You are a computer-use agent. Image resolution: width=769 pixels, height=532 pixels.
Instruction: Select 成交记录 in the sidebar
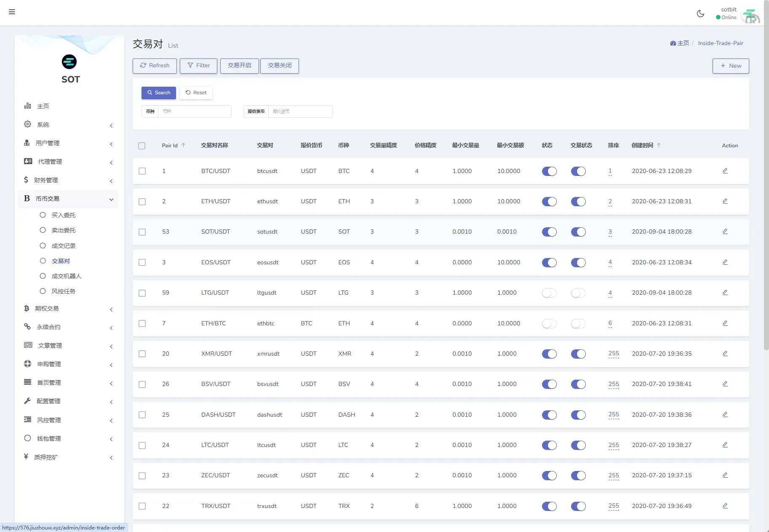point(64,245)
